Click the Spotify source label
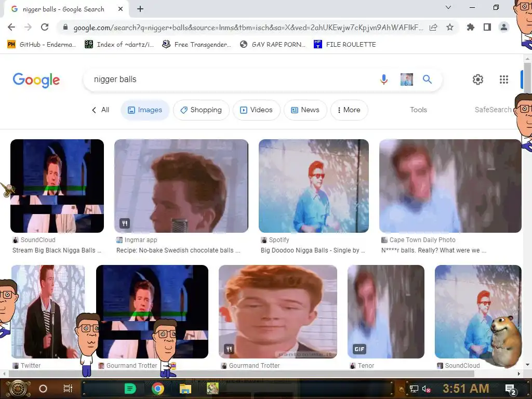Image resolution: width=532 pixels, height=399 pixels. pos(279,240)
